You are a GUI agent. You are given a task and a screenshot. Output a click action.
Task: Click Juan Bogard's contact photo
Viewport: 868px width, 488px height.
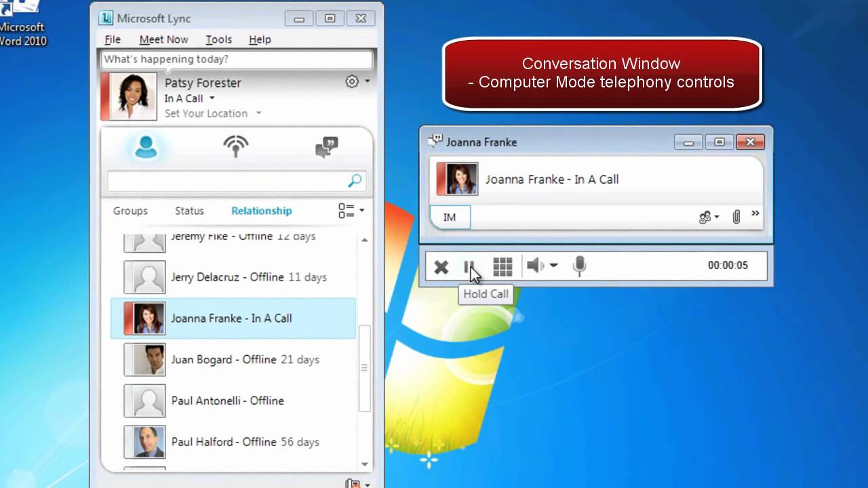point(144,360)
